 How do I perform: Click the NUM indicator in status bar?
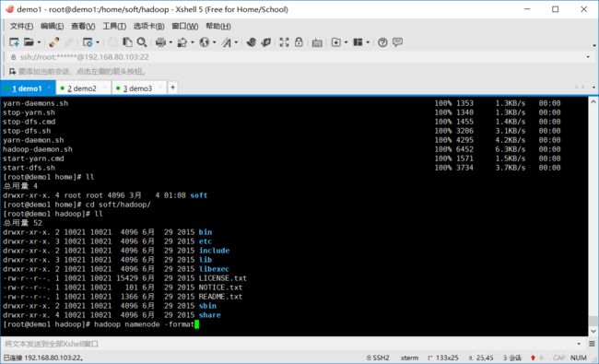[579, 358]
